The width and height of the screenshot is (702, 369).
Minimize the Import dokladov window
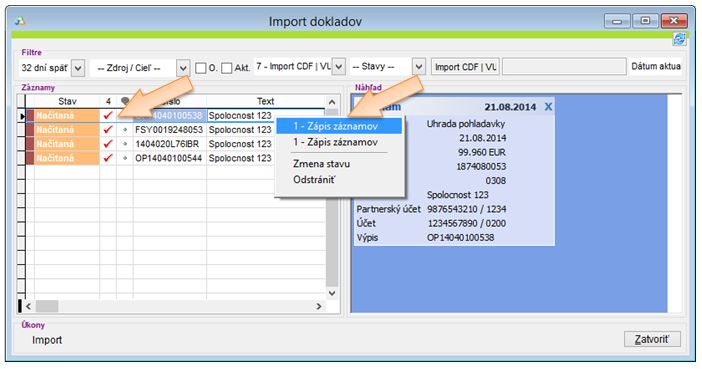click(x=617, y=21)
